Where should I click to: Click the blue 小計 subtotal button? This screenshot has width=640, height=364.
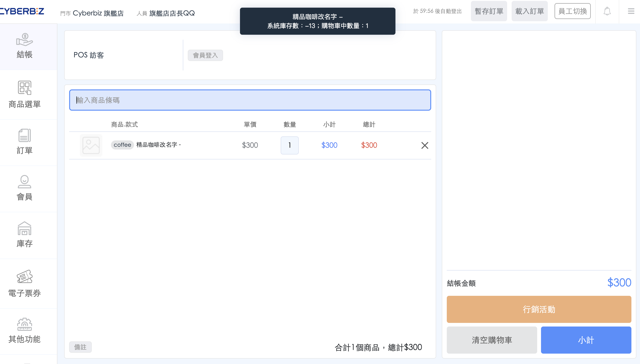(586, 340)
